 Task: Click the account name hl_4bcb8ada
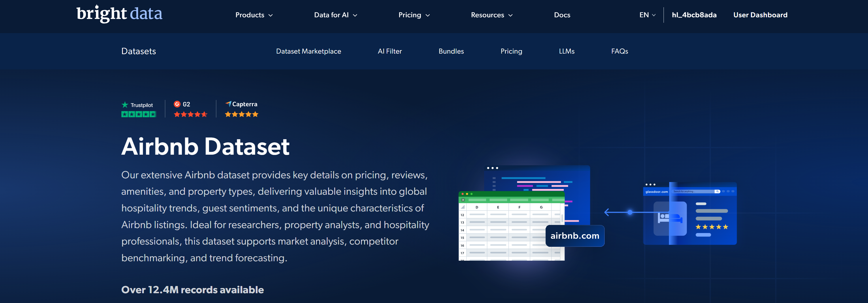(694, 15)
